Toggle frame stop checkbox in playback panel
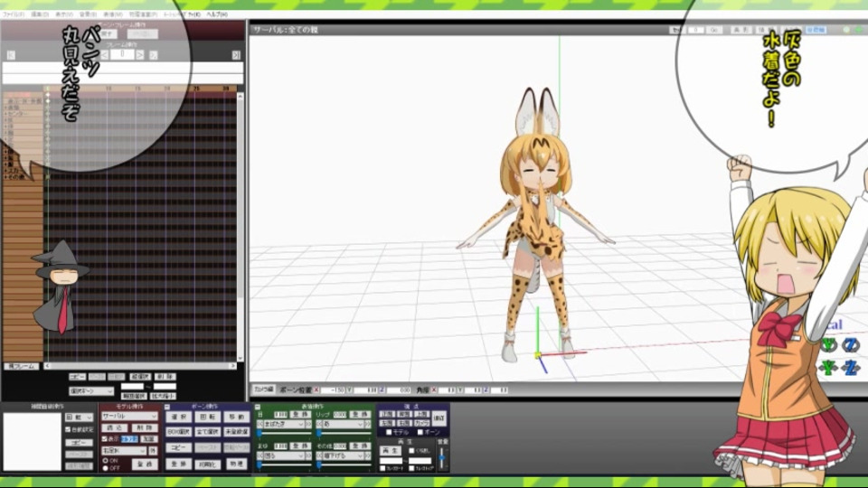The image size is (868, 488). [x=412, y=468]
